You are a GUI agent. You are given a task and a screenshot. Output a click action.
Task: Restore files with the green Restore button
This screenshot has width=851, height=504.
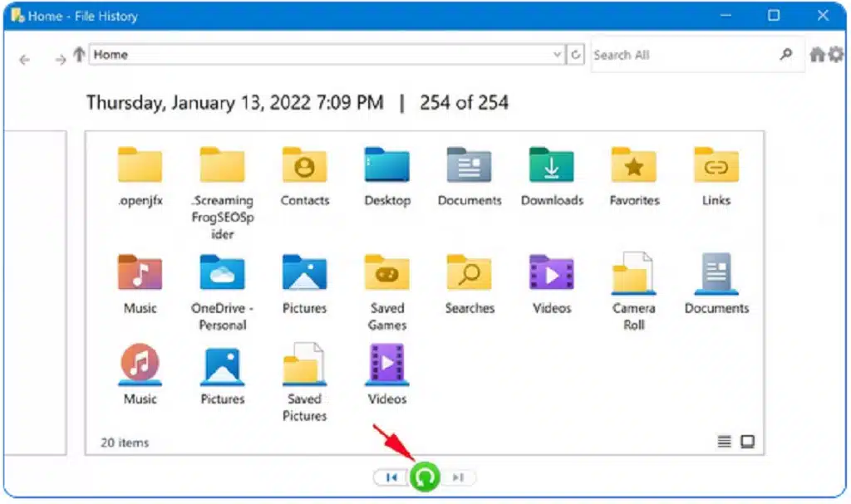point(424,477)
